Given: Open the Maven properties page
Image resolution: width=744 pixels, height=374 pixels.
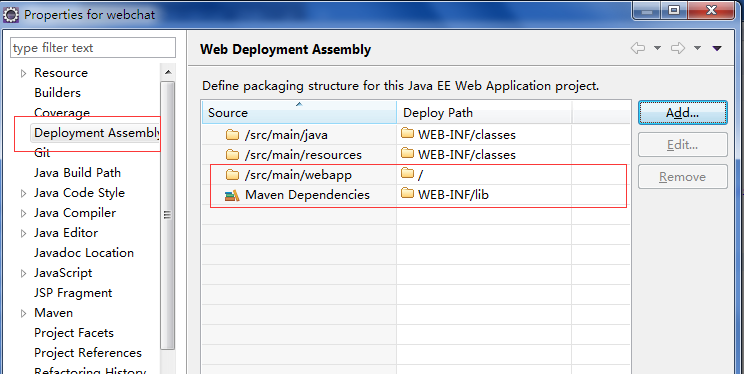Looking at the screenshot, I should (53, 313).
